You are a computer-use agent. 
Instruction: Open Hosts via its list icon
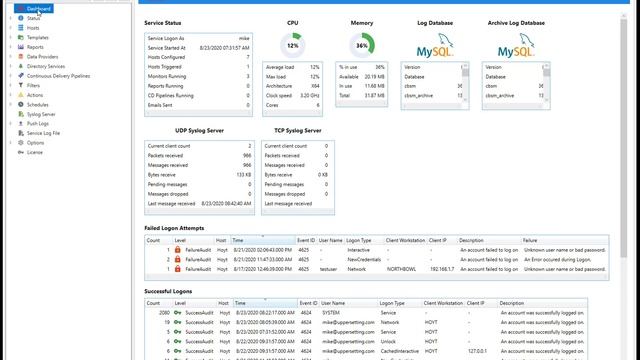21,28
